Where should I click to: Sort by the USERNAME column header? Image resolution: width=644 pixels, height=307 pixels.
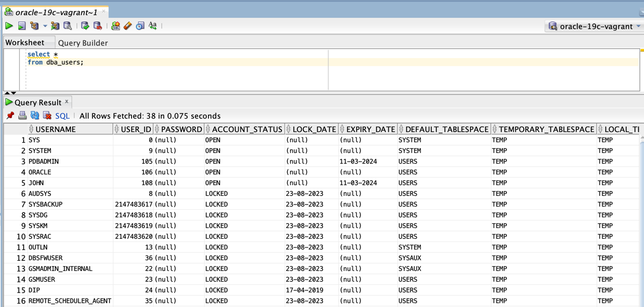55,129
